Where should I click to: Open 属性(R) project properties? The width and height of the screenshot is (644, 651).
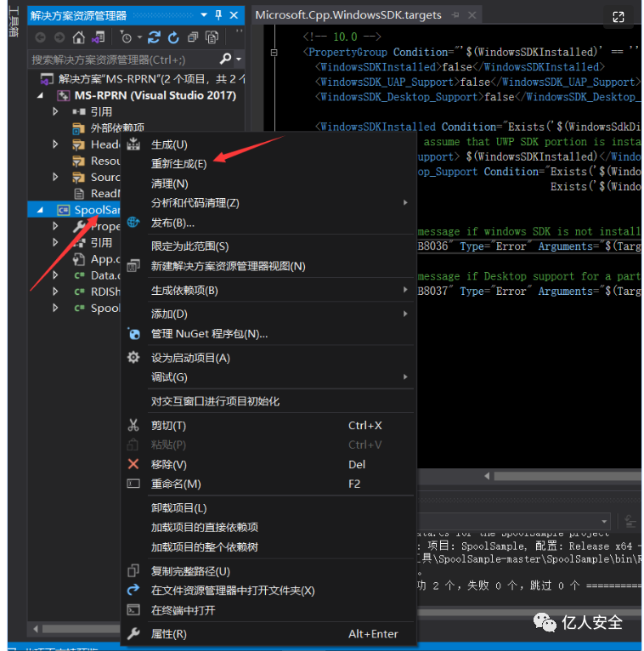pyautogui.click(x=268, y=634)
